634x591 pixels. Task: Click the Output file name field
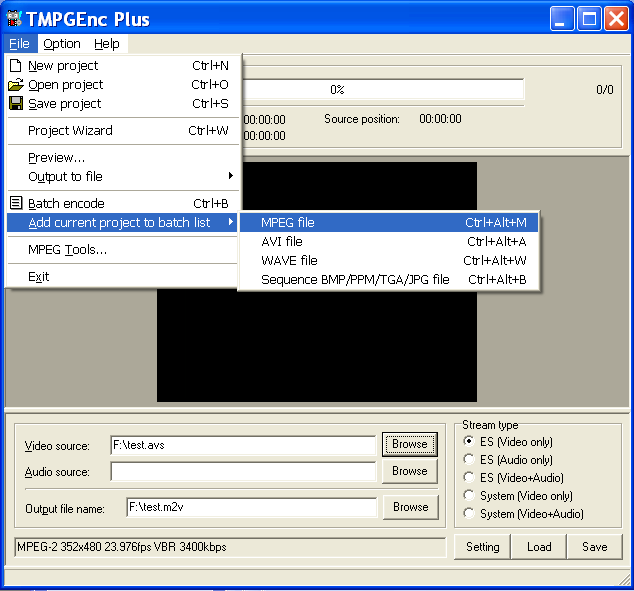(251, 507)
